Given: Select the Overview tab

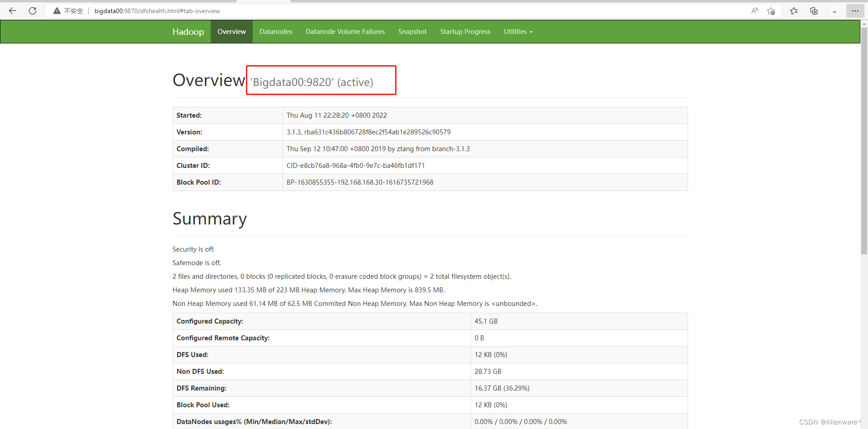Looking at the screenshot, I should coord(231,32).
